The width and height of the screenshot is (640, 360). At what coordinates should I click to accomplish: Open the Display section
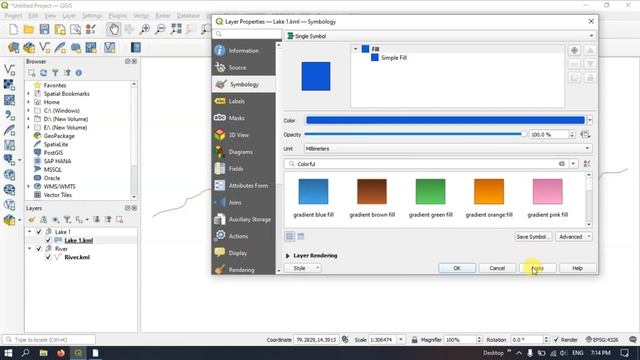pos(243,253)
